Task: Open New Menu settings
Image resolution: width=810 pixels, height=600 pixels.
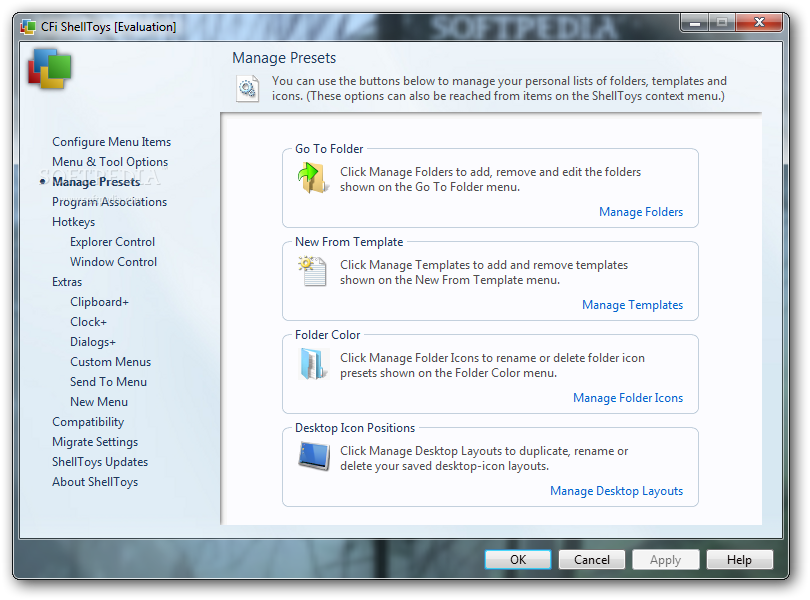Action: 99,402
